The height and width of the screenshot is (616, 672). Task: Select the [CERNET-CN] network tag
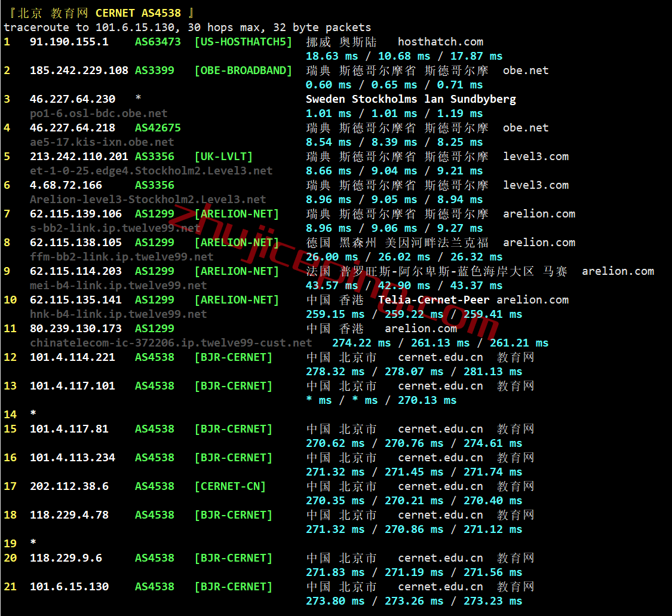pyautogui.click(x=230, y=487)
